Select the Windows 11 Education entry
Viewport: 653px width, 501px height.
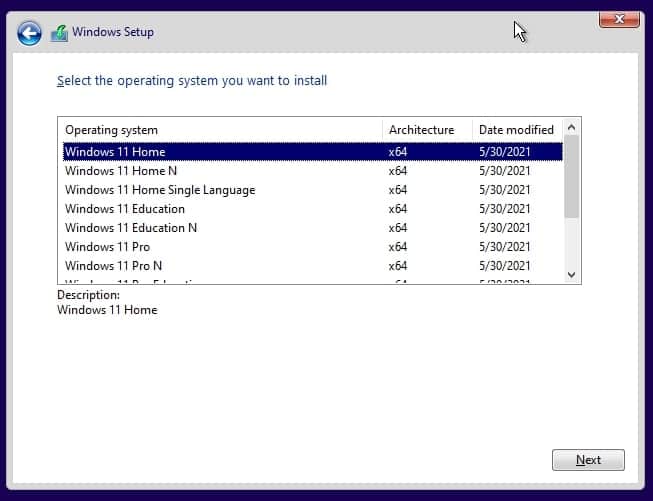125,209
